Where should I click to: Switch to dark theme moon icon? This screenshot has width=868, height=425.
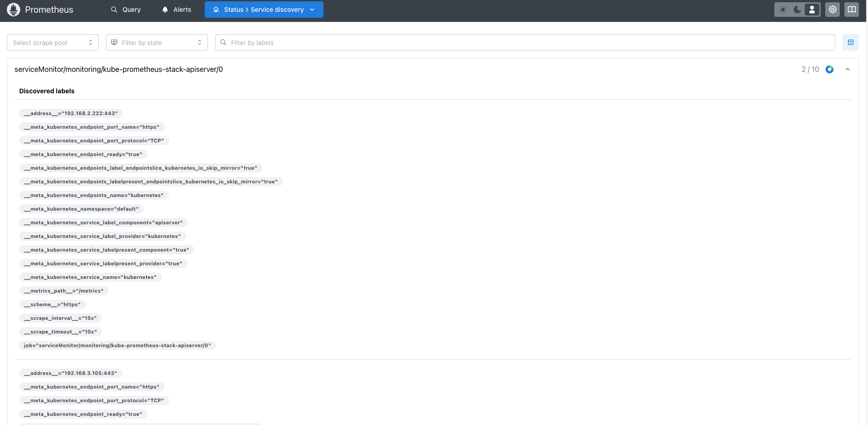click(x=797, y=10)
